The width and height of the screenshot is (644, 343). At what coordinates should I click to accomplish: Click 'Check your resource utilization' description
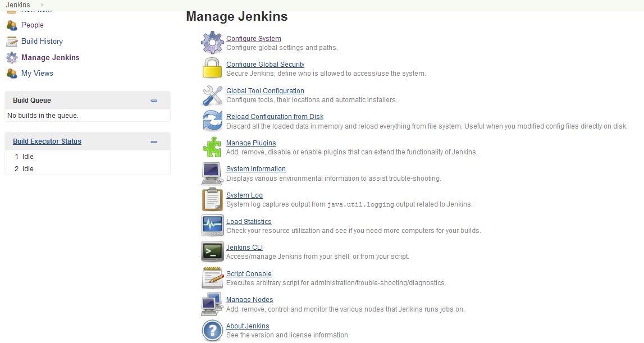(354, 231)
